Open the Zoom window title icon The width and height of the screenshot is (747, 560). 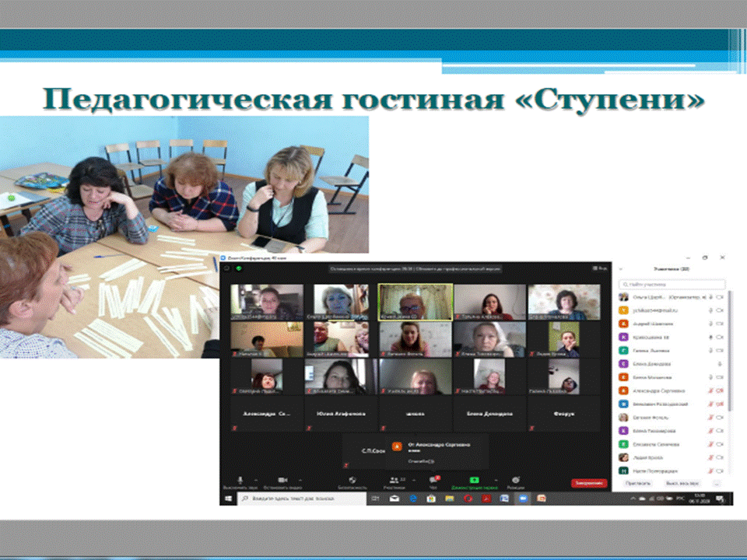[223, 257]
